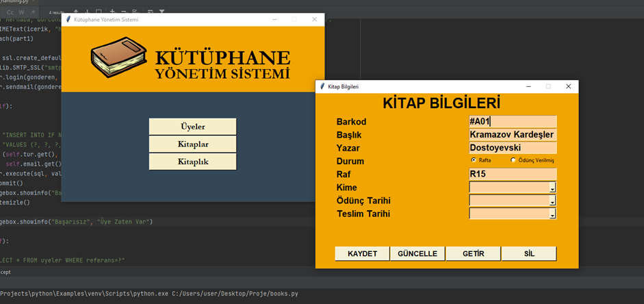Click the KİTAP BİLGİLERİ heading
Viewport: 644px width, 304px height.
click(441, 103)
